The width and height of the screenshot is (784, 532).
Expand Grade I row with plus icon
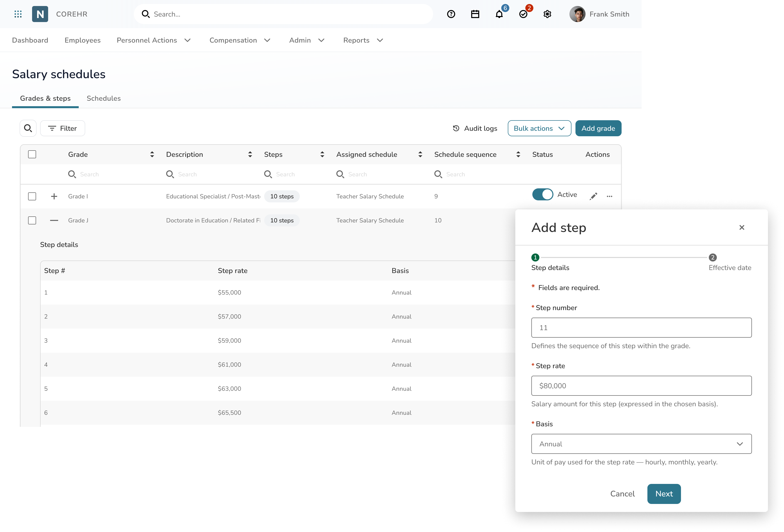[54, 196]
